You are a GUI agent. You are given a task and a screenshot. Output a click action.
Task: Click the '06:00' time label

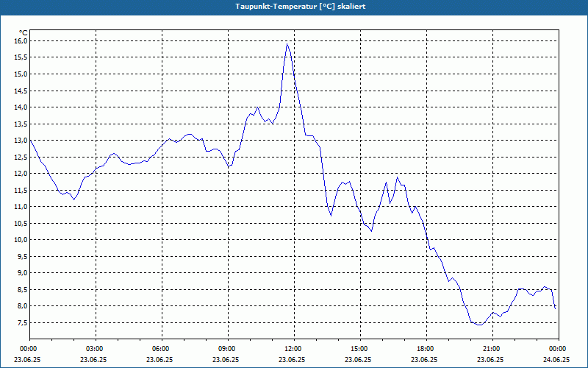click(x=162, y=349)
